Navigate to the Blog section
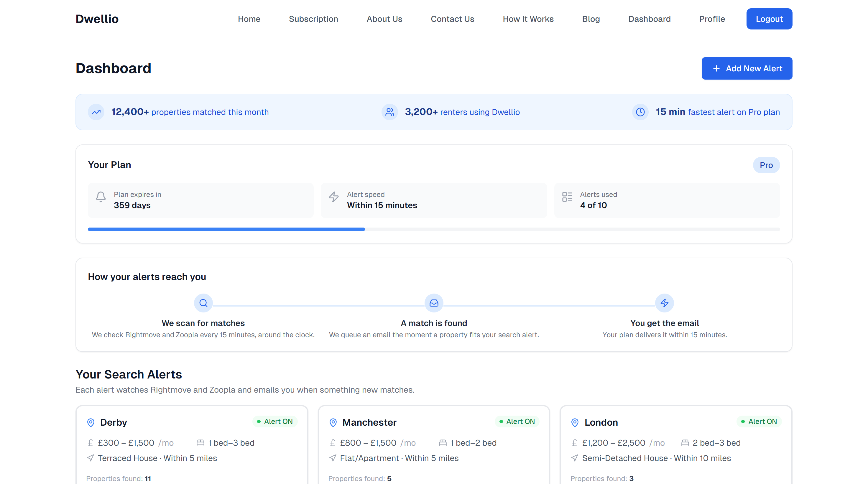This screenshot has height=484, width=868. click(591, 19)
